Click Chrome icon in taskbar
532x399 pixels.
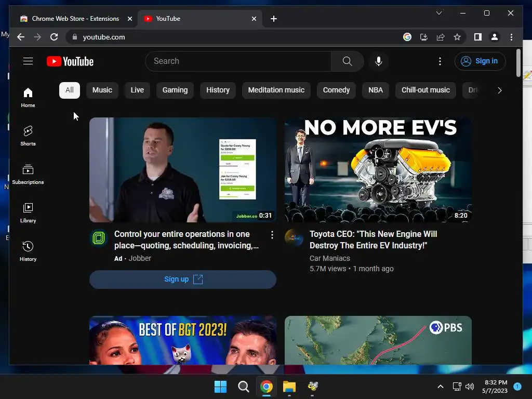(267, 387)
